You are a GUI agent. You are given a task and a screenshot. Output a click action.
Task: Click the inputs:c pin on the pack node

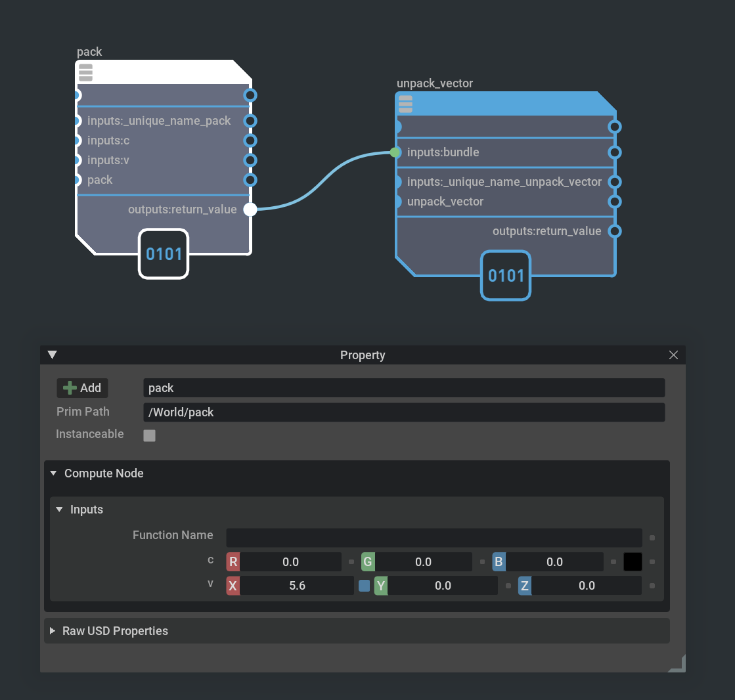click(x=77, y=141)
